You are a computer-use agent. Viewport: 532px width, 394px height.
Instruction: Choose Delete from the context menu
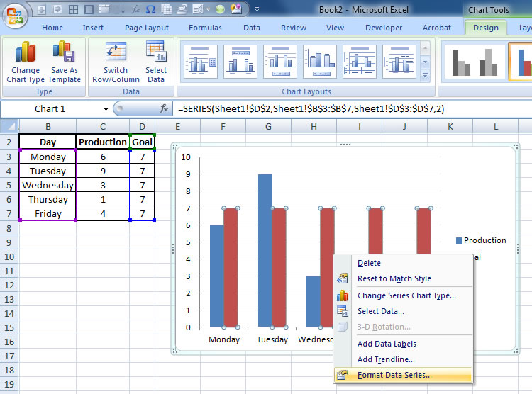[x=404, y=263]
